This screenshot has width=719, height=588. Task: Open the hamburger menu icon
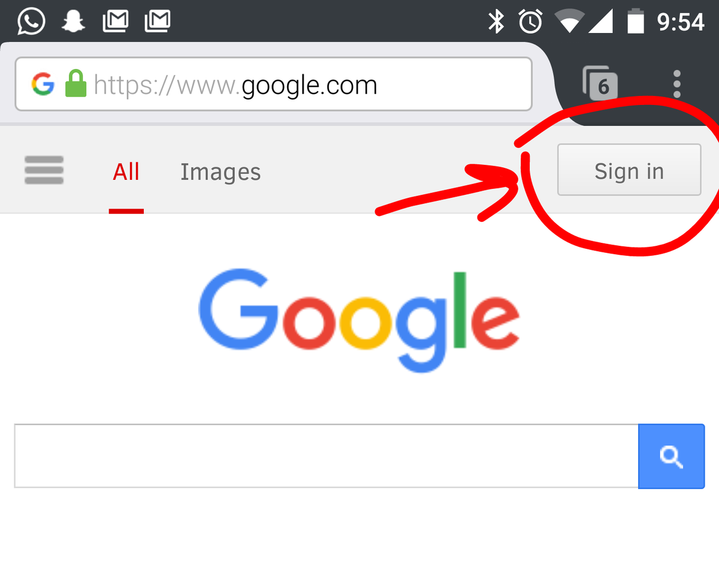[x=44, y=170]
